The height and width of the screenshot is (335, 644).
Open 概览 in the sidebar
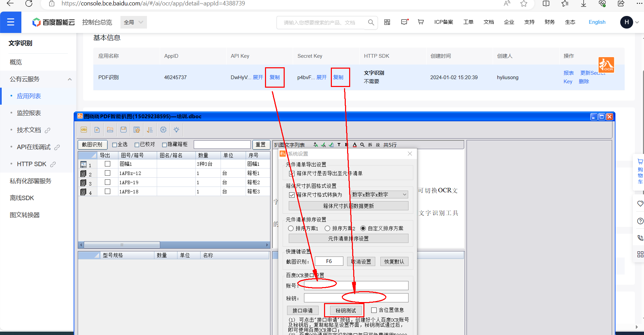point(16,62)
